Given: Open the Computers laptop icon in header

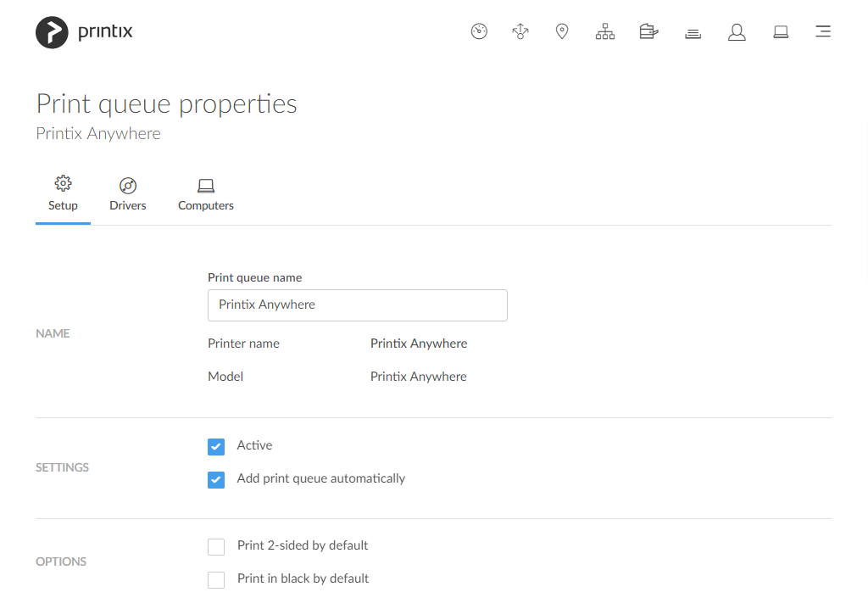Looking at the screenshot, I should click(x=781, y=32).
